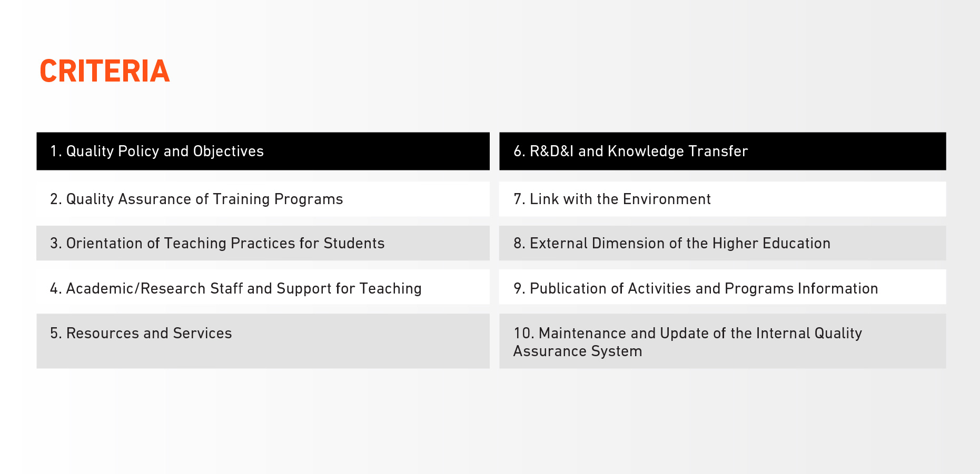Click "Assurance System" on criterion 10's second line
This screenshot has height=474, width=980.
[x=578, y=351]
